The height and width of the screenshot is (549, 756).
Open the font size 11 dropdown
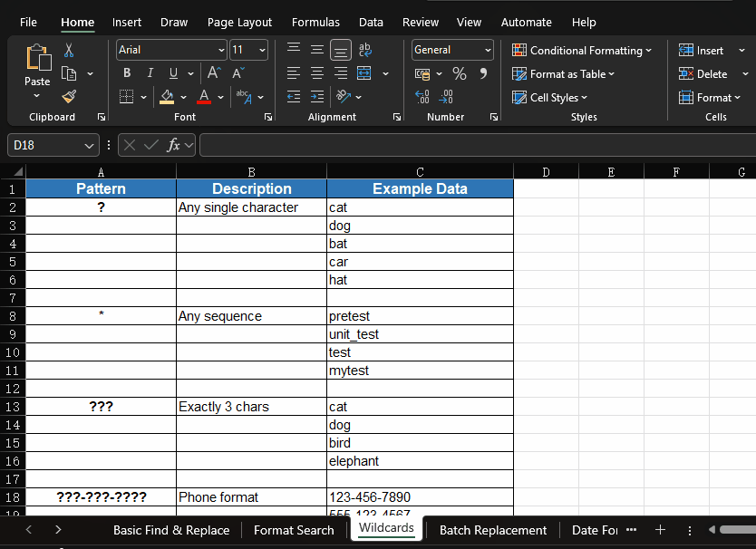coord(262,50)
